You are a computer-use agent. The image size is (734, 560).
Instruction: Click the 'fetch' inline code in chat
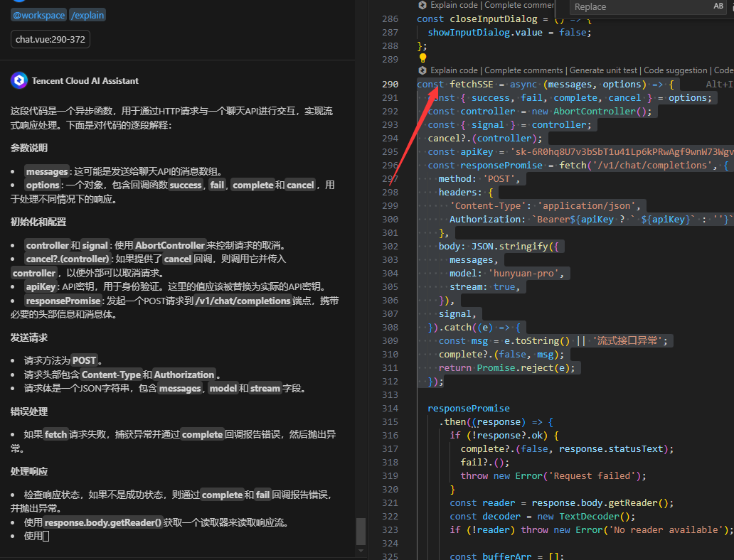(55, 435)
